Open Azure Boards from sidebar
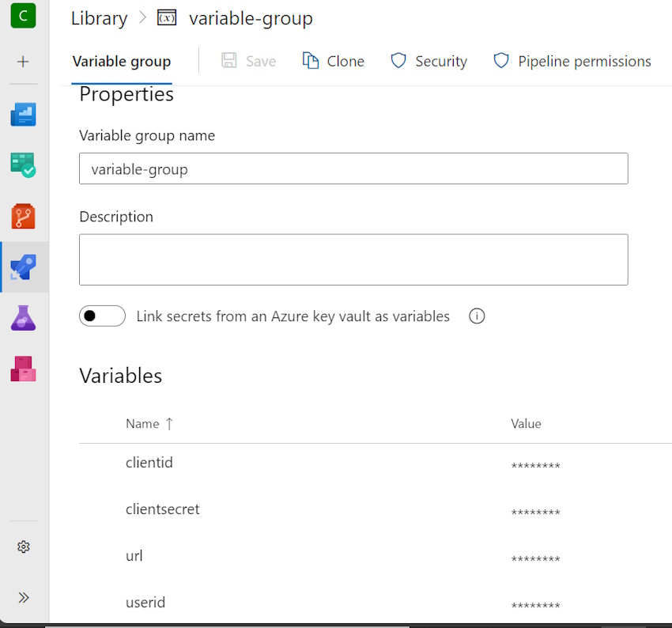The image size is (672, 628). coord(24,165)
